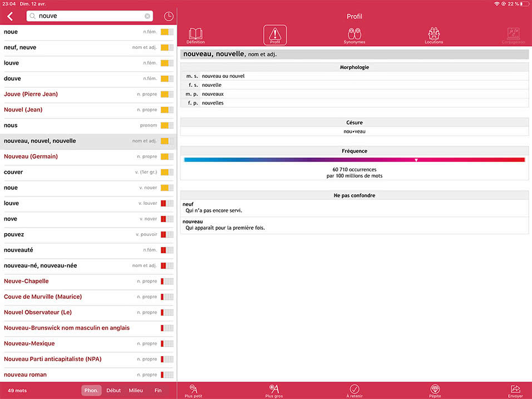Click the '49 mots' count label
Screen dimensions: 532x399
coord(17,391)
